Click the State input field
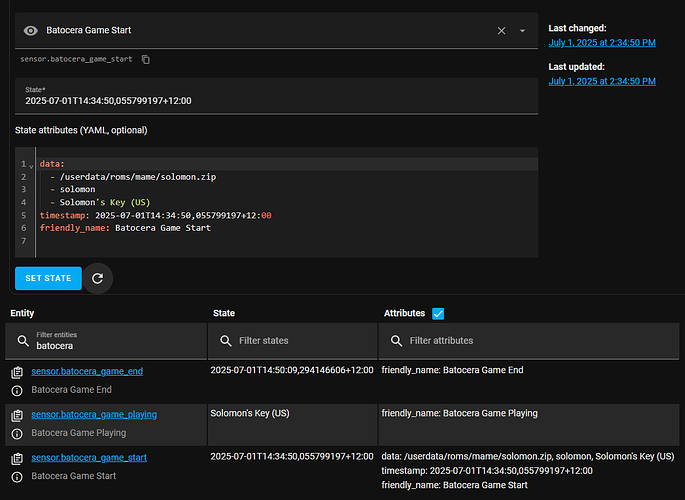685x500 pixels. [x=277, y=96]
